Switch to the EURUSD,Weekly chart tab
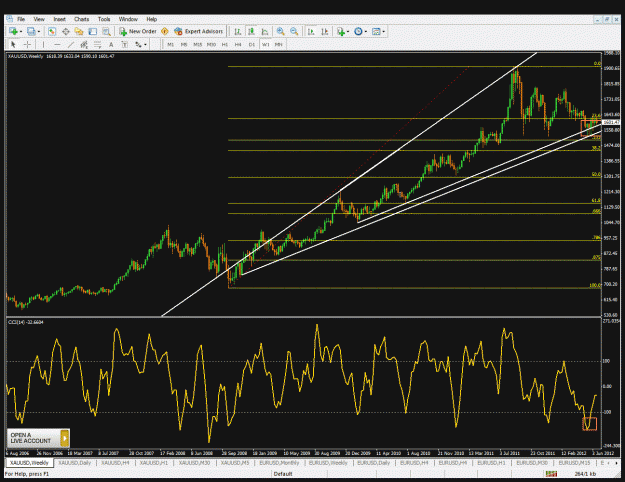Screen dimensions: 625x482 tap(328, 462)
